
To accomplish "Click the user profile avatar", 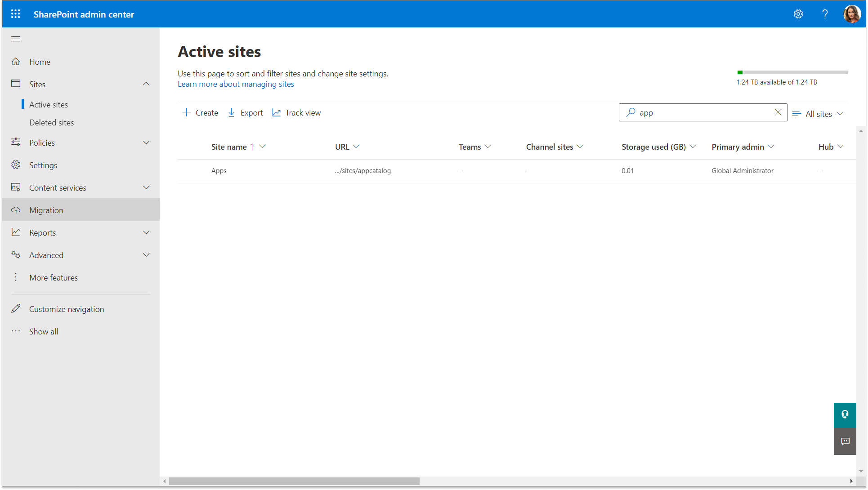I will pos(852,14).
